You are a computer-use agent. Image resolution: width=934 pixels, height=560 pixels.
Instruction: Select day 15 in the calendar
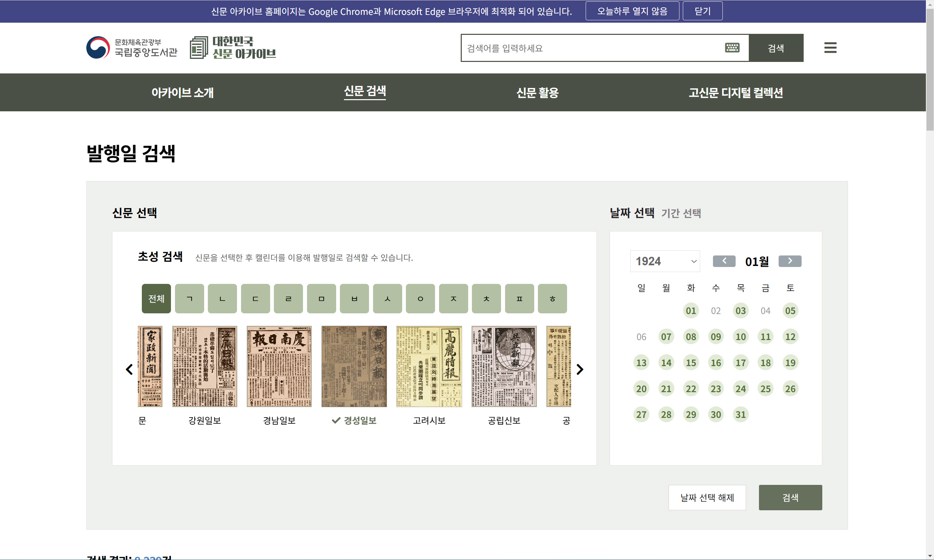tap(691, 363)
